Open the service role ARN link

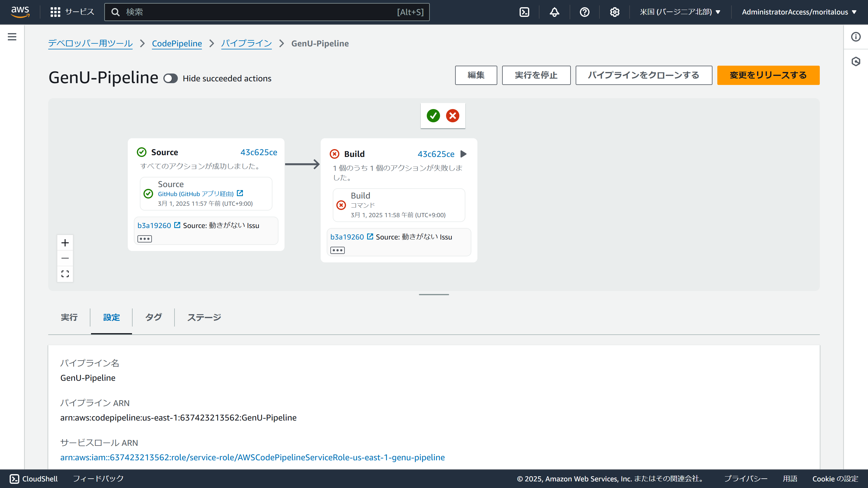[x=252, y=457]
